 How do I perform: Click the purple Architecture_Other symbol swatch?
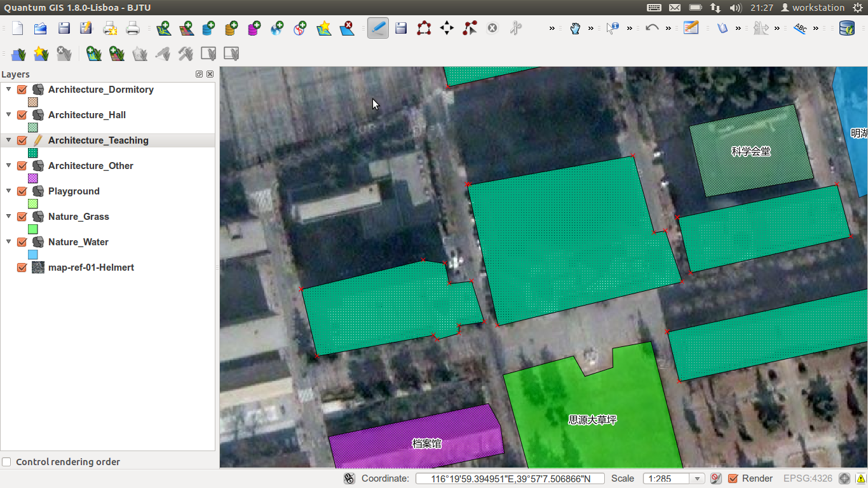tap(33, 179)
